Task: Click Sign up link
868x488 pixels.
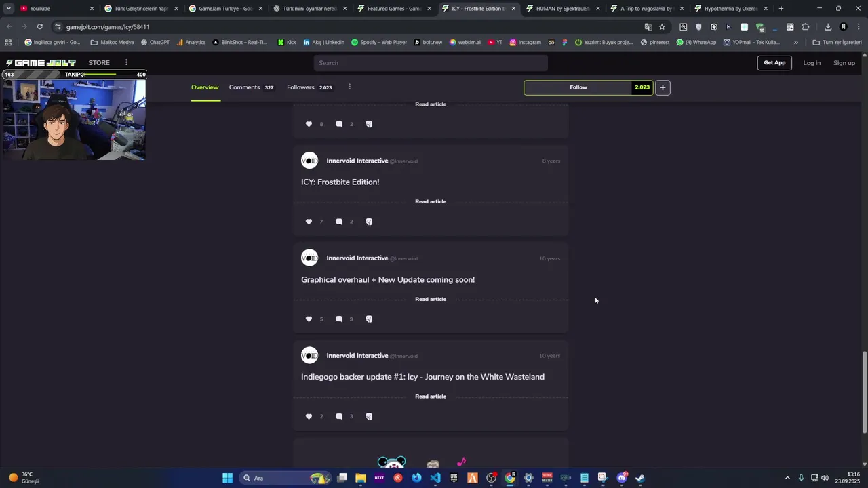Action: coord(844,63)
